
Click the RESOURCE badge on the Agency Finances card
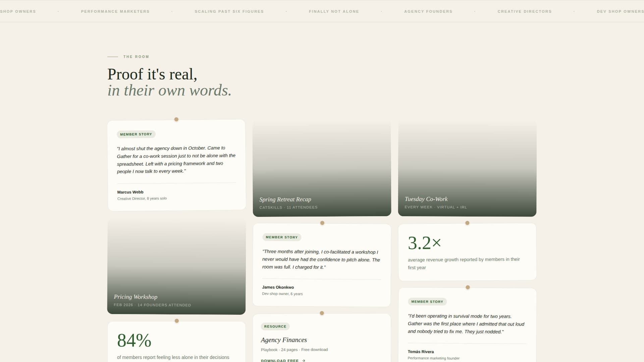click(x=275, y=326)
